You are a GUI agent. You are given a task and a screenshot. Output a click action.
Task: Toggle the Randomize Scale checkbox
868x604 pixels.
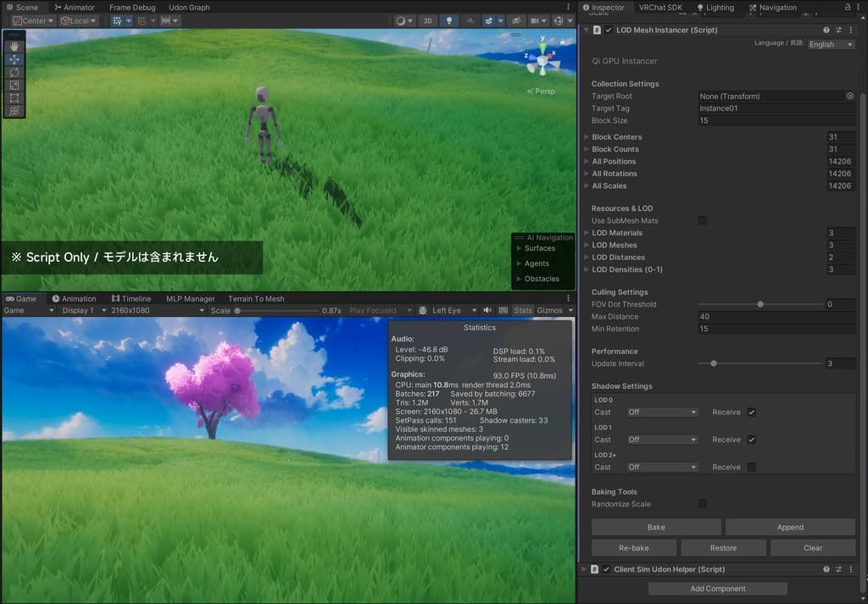point(702,504)
